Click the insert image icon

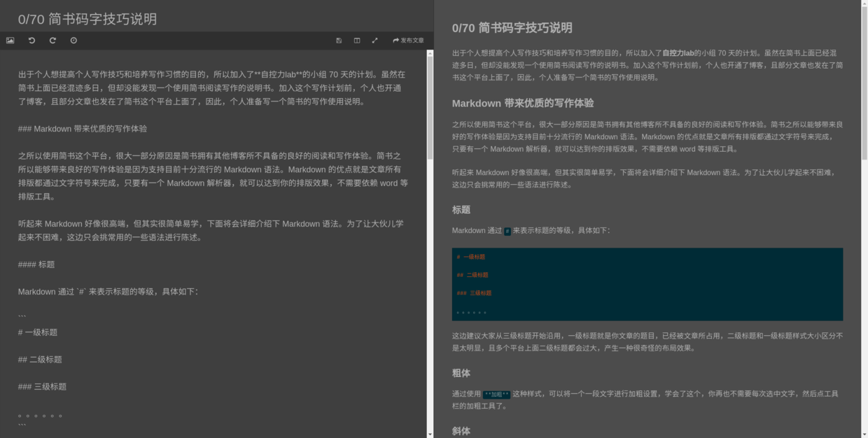point(10,41)
